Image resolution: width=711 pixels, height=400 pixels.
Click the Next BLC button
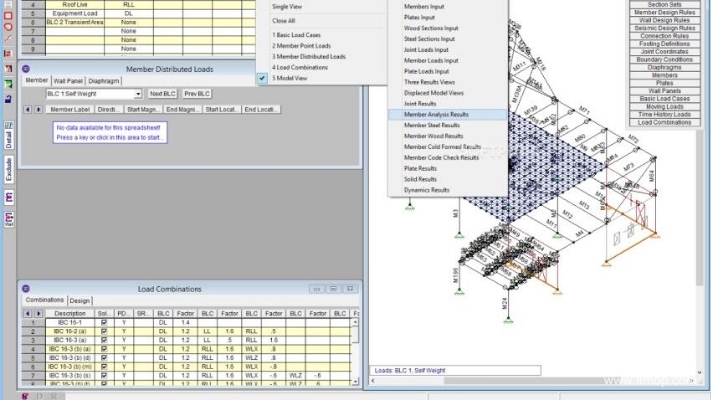click(163, 94)
